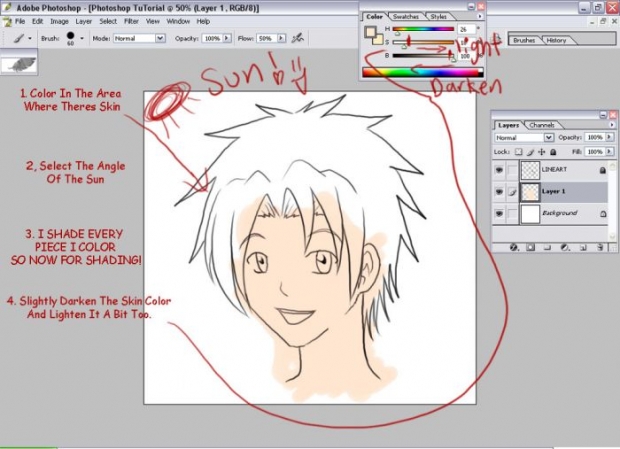Switch to the Styles tab
This screenshot has height=449, width=620.
[438, 17]
